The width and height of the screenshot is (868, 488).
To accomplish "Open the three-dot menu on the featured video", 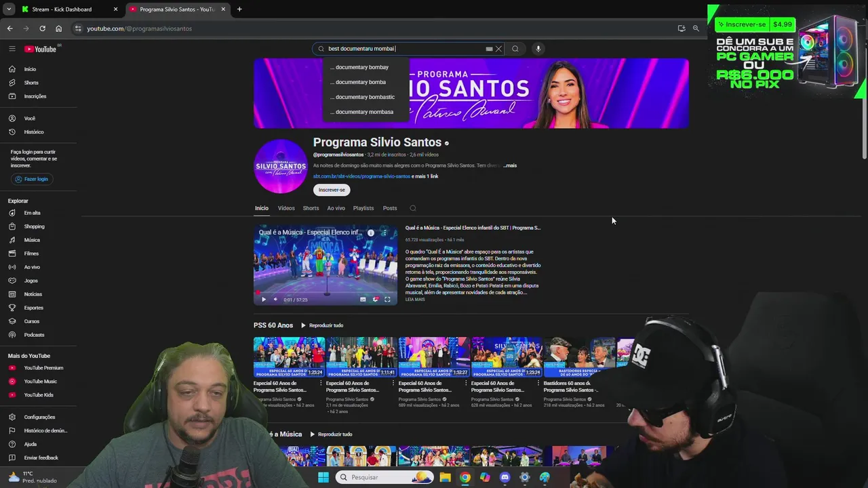I will pos(384,232).
